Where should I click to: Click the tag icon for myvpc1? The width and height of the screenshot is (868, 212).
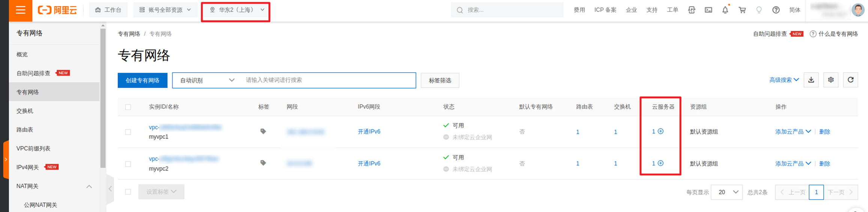click(x=263, y=131)
